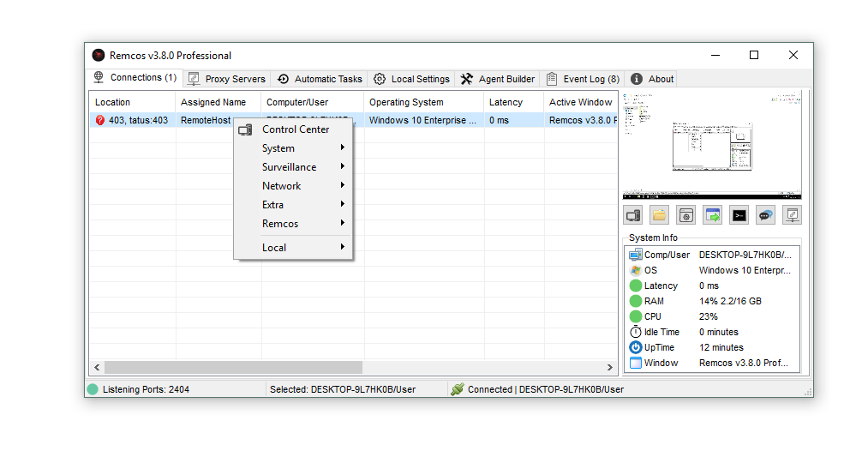This screenshot has height=451, width=868.
Task: Click the horizontal scrollbar right arrow
Action: tap(610, 367)
